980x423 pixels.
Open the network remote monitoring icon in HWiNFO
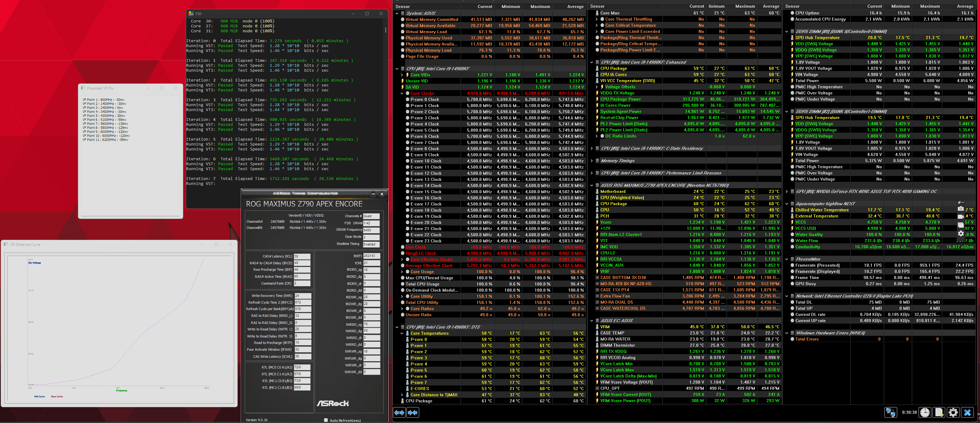click(x=890, y=412)
